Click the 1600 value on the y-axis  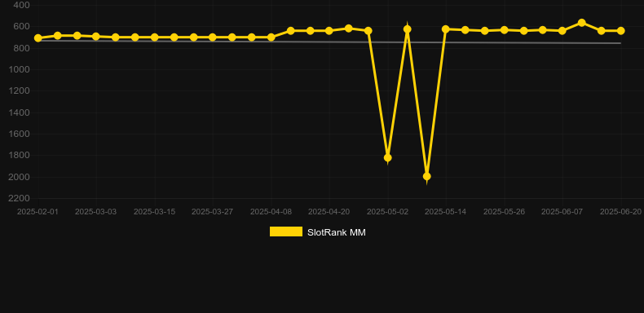coord(20,134)
